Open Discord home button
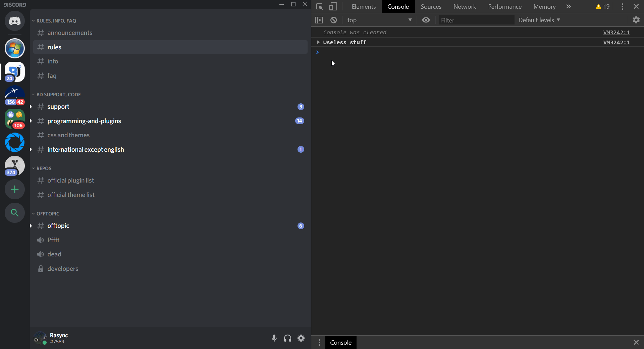 point(15,21)
